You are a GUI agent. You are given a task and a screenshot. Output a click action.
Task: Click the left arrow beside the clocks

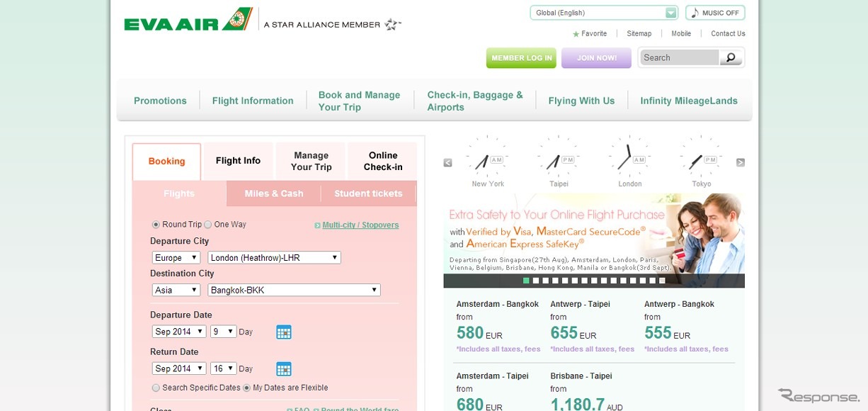pyautogui.click(x=448, y=162)
